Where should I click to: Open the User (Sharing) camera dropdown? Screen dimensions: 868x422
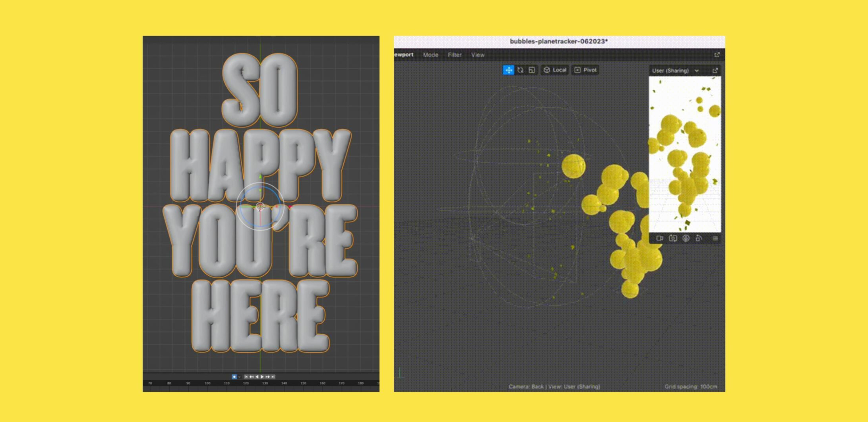pyautogui.click(x=675, y=71)
